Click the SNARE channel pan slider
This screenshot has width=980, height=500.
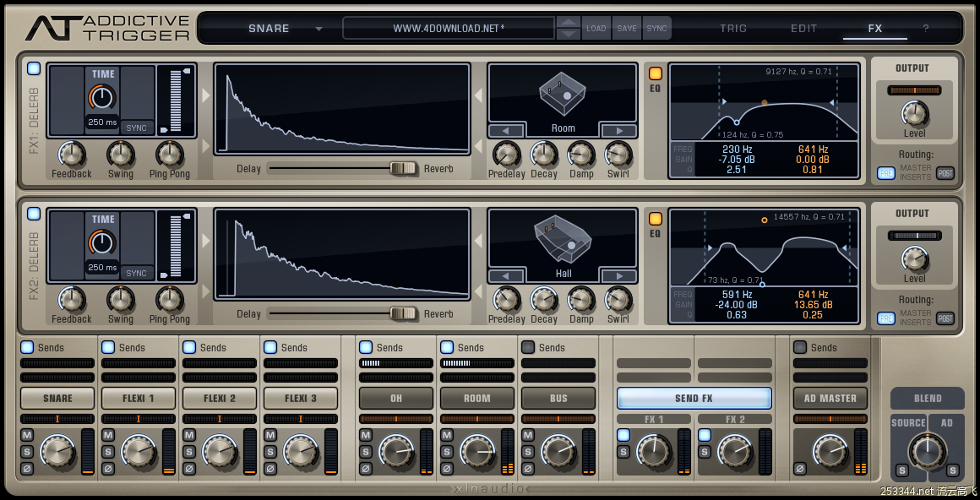click(x=57, y=419)
